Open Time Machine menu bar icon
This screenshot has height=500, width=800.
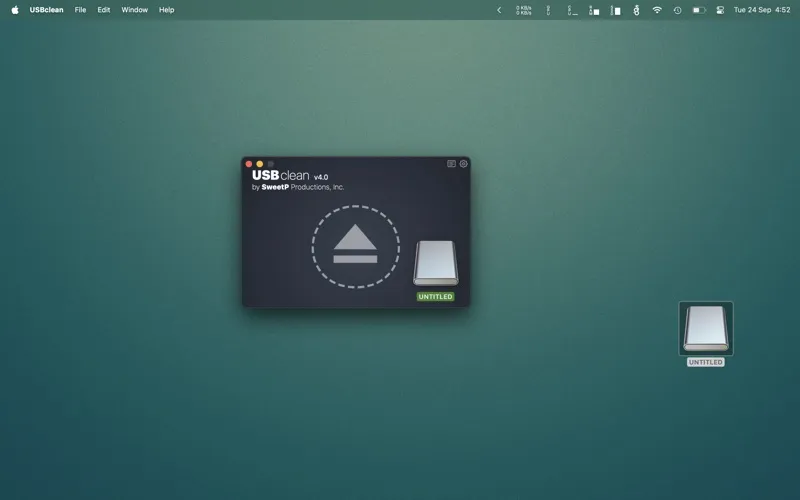click(x=678, y=10)
